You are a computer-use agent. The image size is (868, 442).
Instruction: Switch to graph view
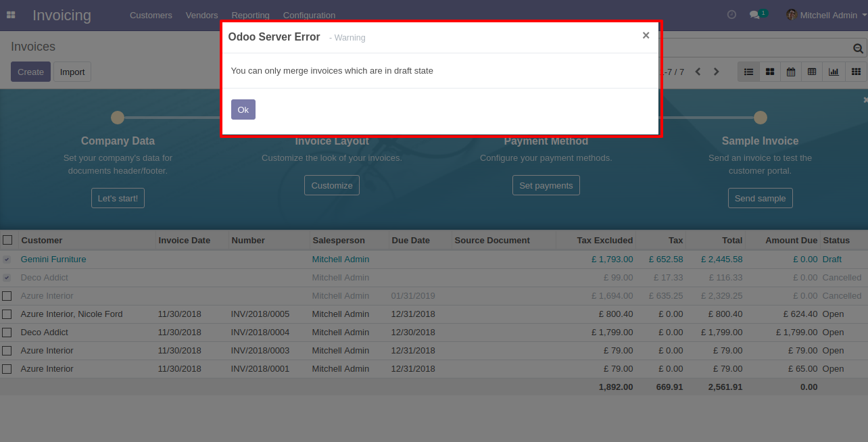[x=834, y=72]
